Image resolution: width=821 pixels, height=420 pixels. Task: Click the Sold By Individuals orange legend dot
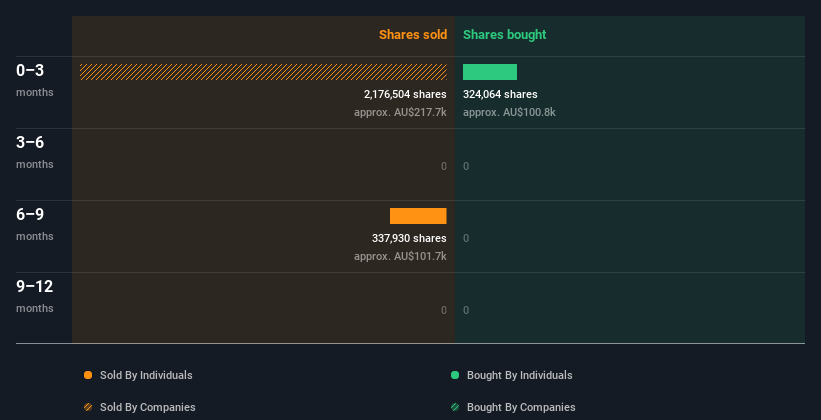(x=88, y=375)
